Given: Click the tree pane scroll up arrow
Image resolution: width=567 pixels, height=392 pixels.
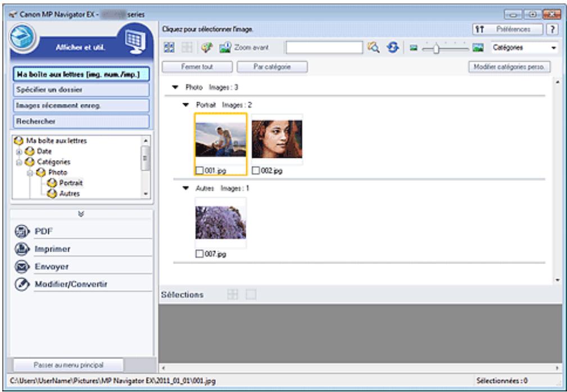Looking at the screenshot, I should point(146,140).
